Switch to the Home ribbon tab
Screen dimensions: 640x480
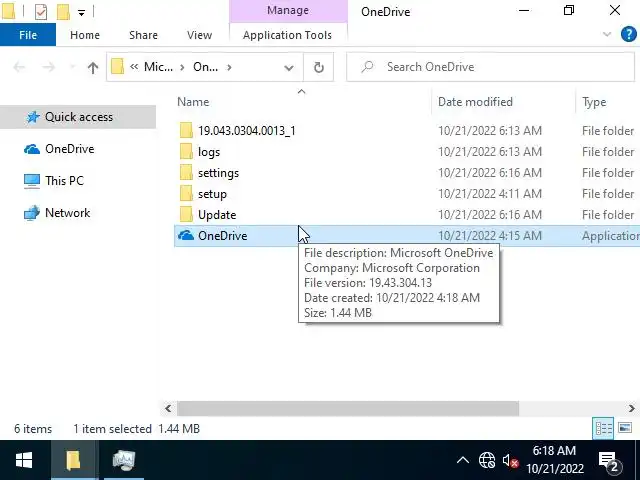tap(85, 35)
